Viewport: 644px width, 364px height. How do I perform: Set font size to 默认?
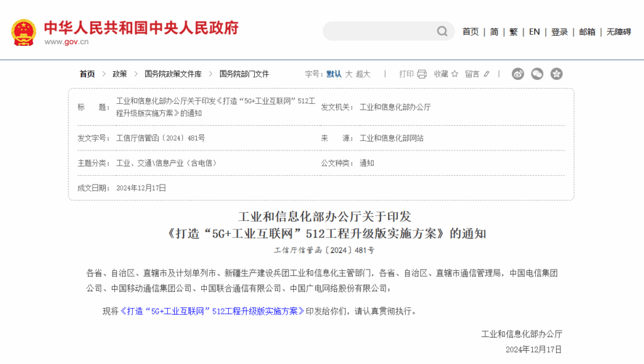coord(334,74)
